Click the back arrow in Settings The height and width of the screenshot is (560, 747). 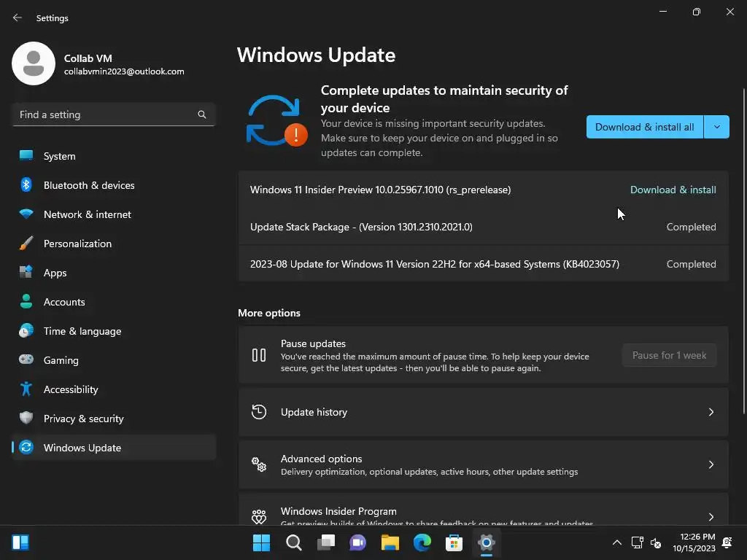coord(18,17)
